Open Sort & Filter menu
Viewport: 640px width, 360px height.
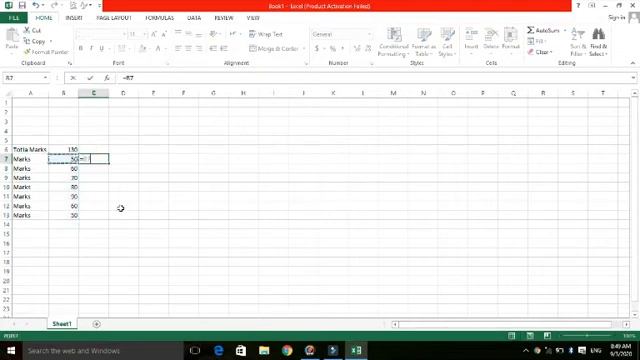point(578,42)
